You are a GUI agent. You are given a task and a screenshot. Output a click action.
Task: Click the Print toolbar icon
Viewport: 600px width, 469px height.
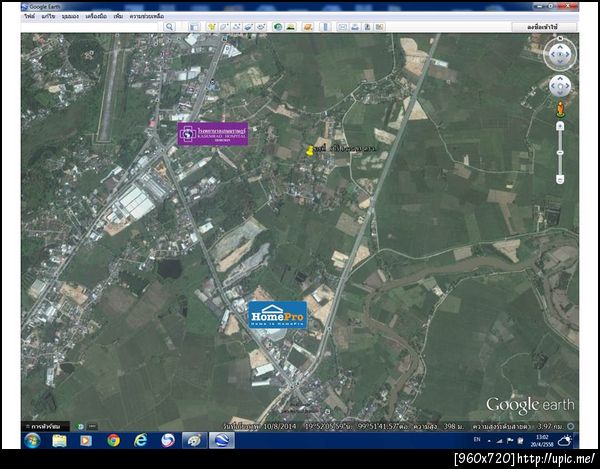(x=355, y=27)
